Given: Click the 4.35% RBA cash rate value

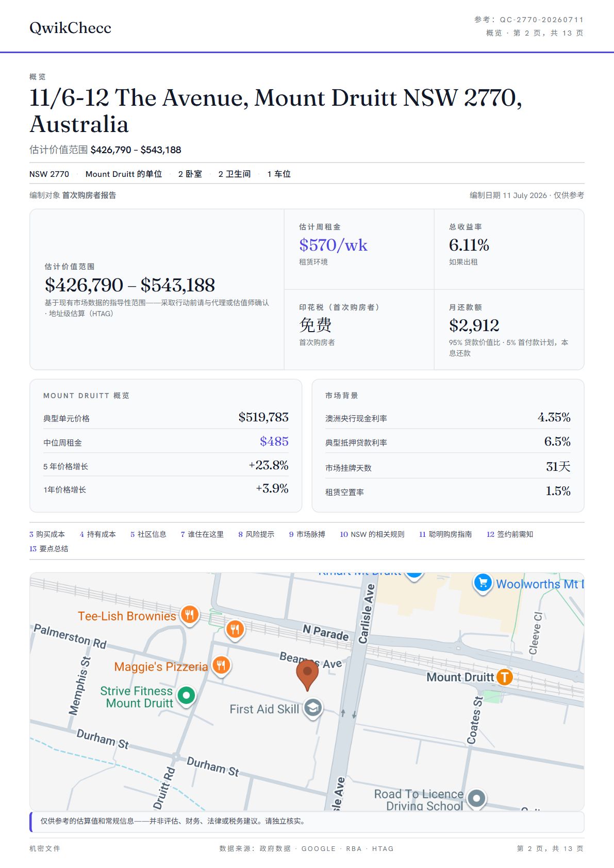Looking at the screenshot, I should pos(554,417).
